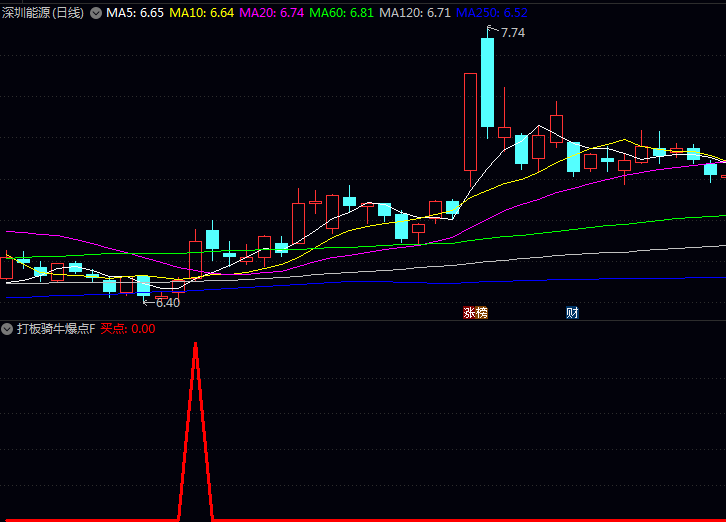Click the 7.74 high price flag label

pyautogui.click(x=512, y=33)
